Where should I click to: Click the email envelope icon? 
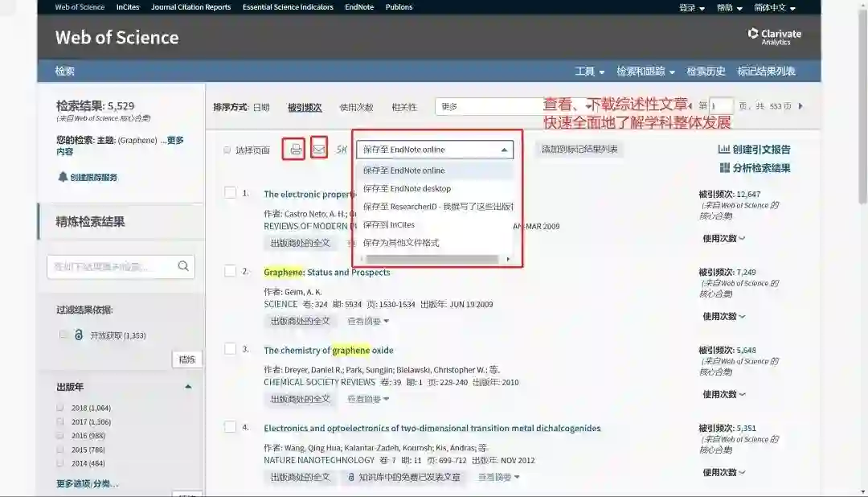coord(319,149)
